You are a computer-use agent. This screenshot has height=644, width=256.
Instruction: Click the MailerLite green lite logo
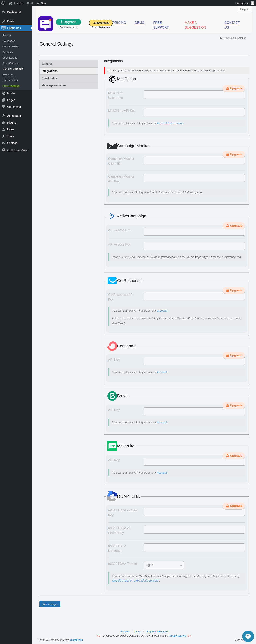click(112, 446)
